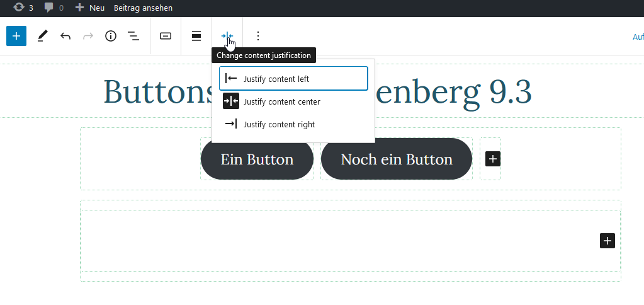Open the Beitrag ansehen link
The height and width of the screenshot is (305, 644).
click(143, 8)
